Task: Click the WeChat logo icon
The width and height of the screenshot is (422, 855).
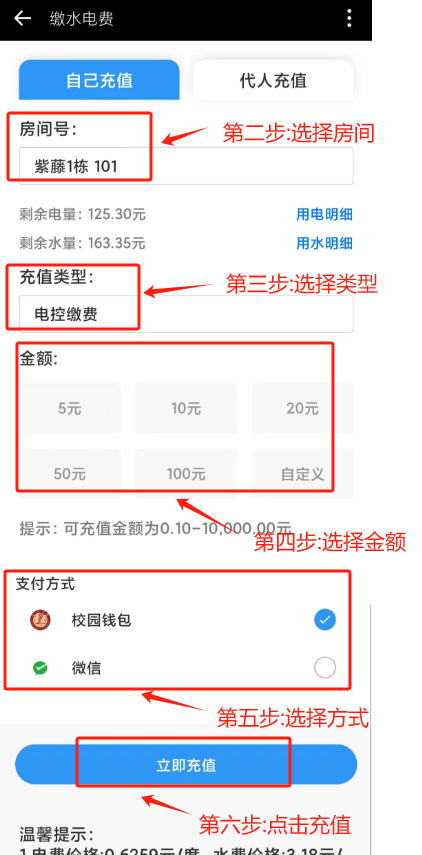Action: click(x=40, y=667)
